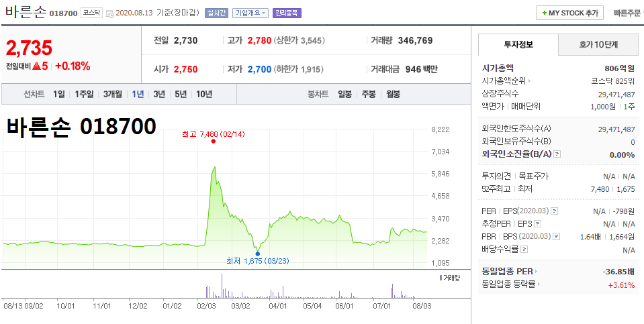This screenshot has height=324, width=644.
Task: Click the help icon next to PER EPS(2020.03)
Action: click(x=554, y=211)
